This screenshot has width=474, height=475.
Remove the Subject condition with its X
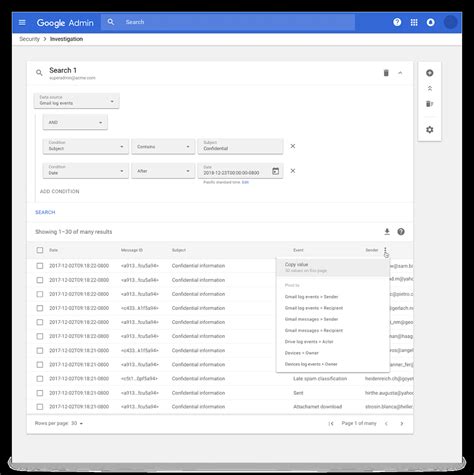coord(292,146)
